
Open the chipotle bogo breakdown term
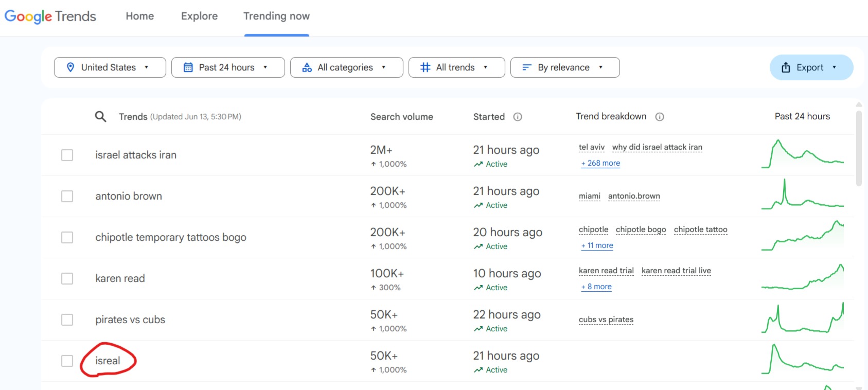641,229
